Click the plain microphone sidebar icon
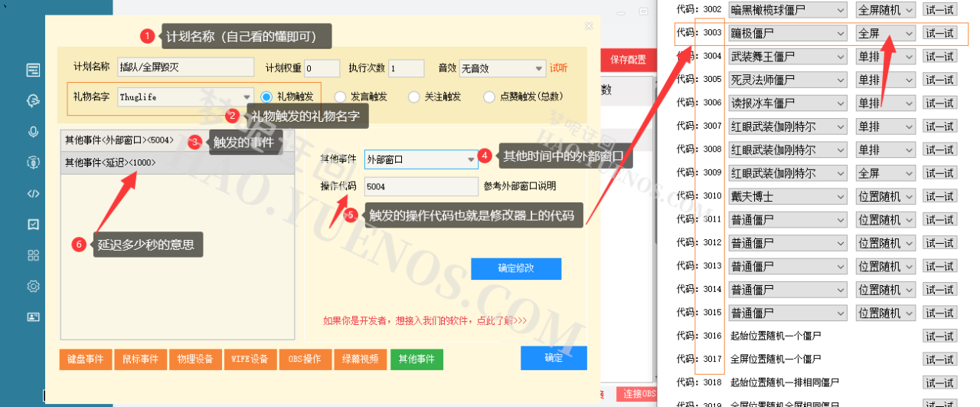 point(33,132)
